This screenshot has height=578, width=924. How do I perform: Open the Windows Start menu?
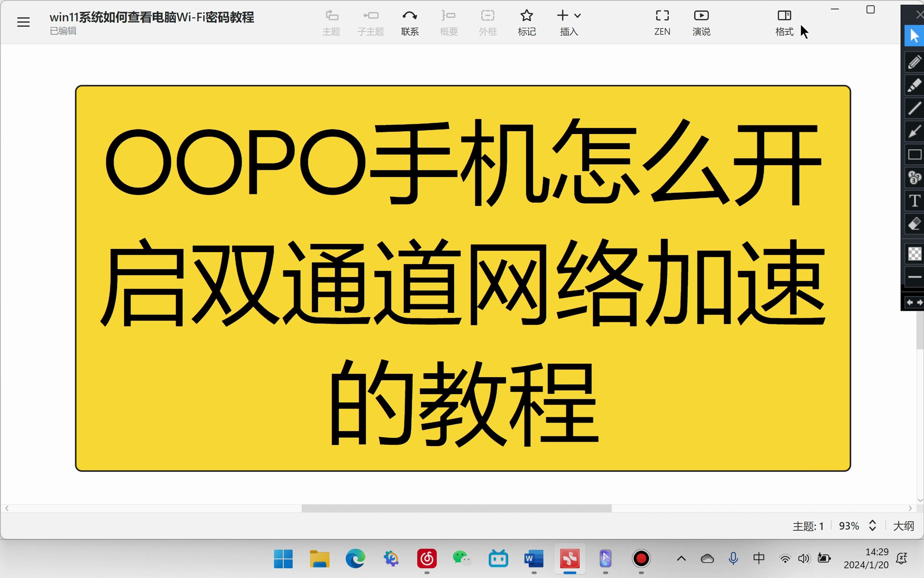click(283, 559)
